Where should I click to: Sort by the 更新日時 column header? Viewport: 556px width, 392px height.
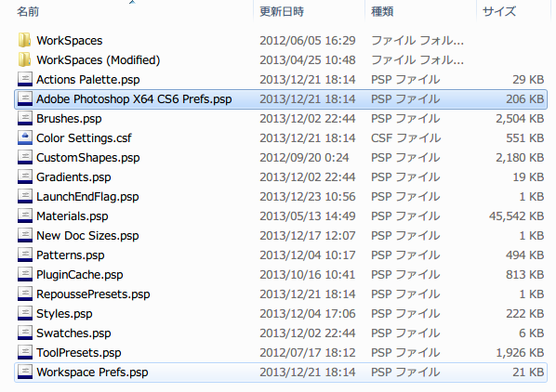click(282, 12)
